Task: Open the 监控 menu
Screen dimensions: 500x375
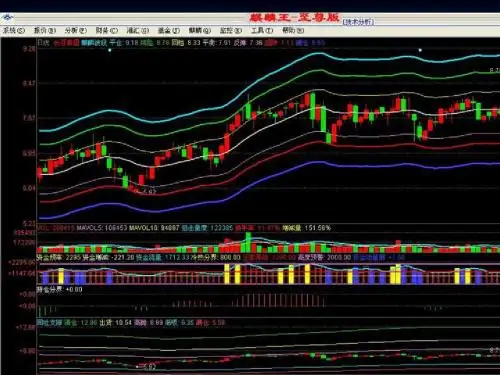Action: pos(231,30)
